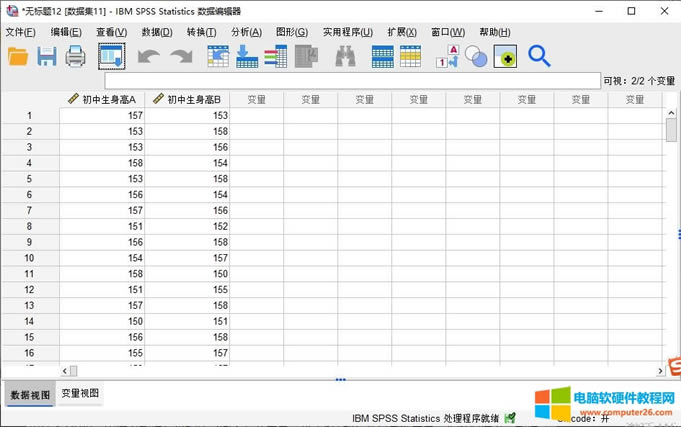Click the vertical scrollbar of data grid
681x427 pixels.
pos(672,230)
